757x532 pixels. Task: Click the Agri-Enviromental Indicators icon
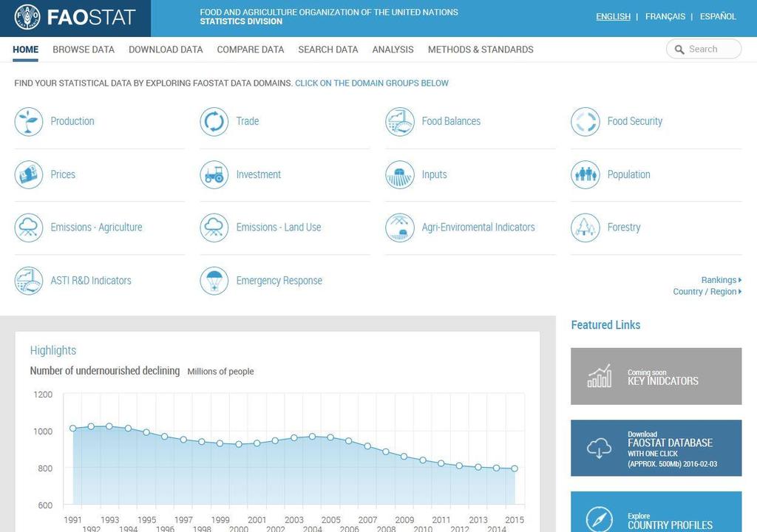pyautogui.click(x=400, y=228)
